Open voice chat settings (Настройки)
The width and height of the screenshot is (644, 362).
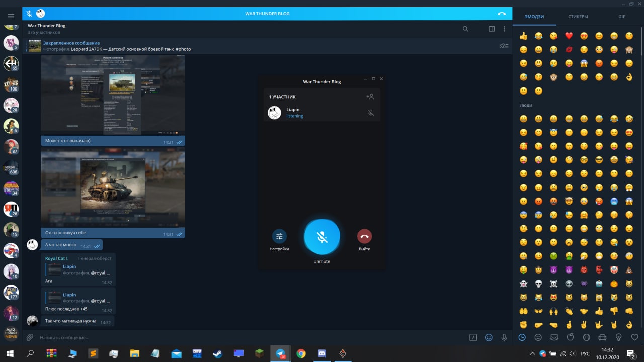pyautogui.click(x=279, y=236)
